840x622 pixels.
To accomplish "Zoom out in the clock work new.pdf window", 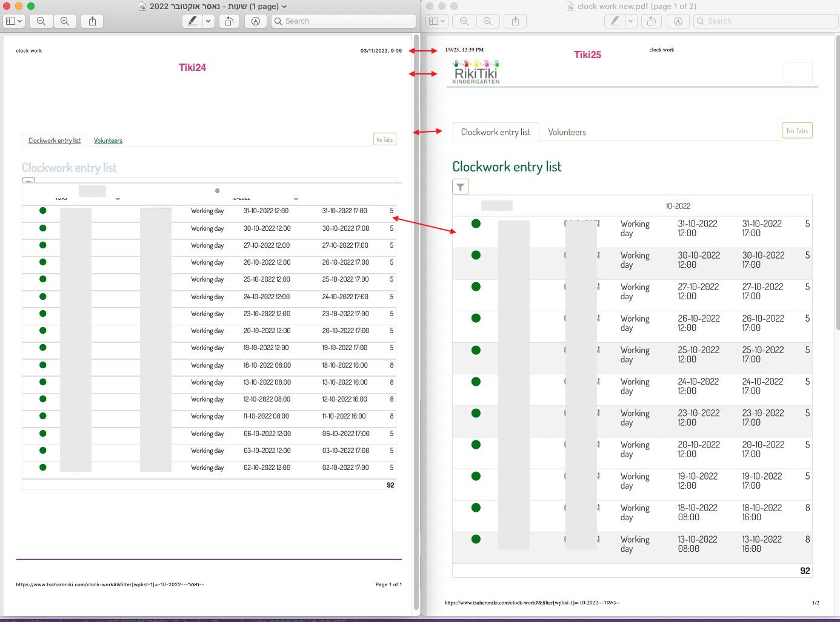I will coord(464,21).
